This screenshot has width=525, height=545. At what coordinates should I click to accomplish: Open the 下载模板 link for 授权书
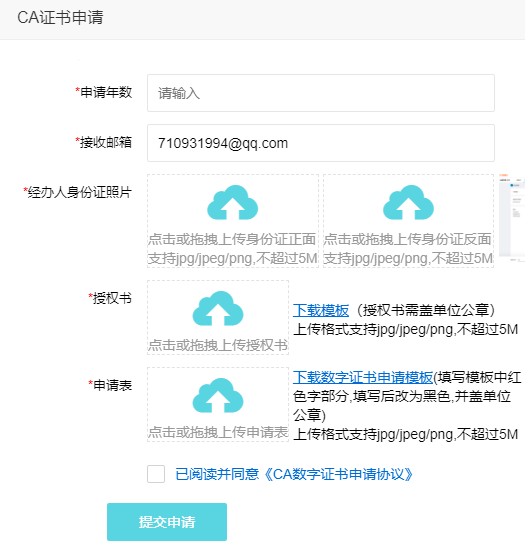tap(321, 310)
